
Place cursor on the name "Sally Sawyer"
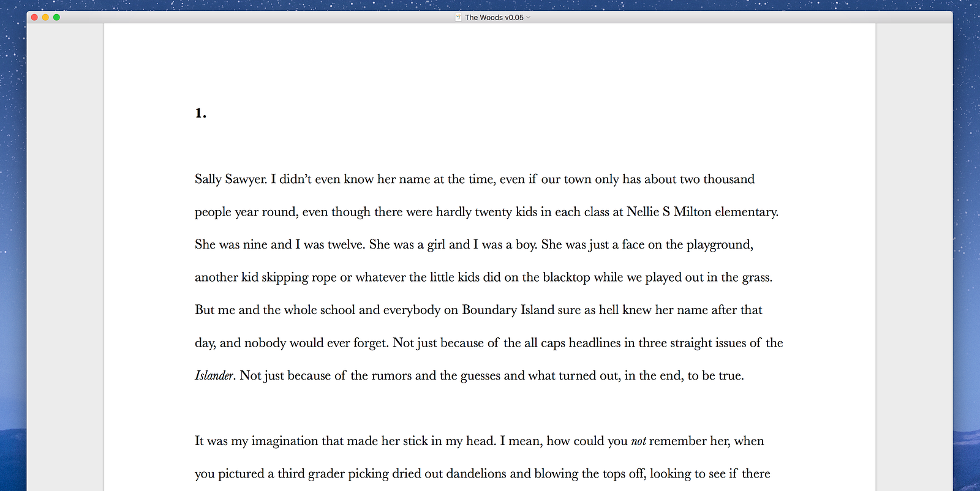230,179
